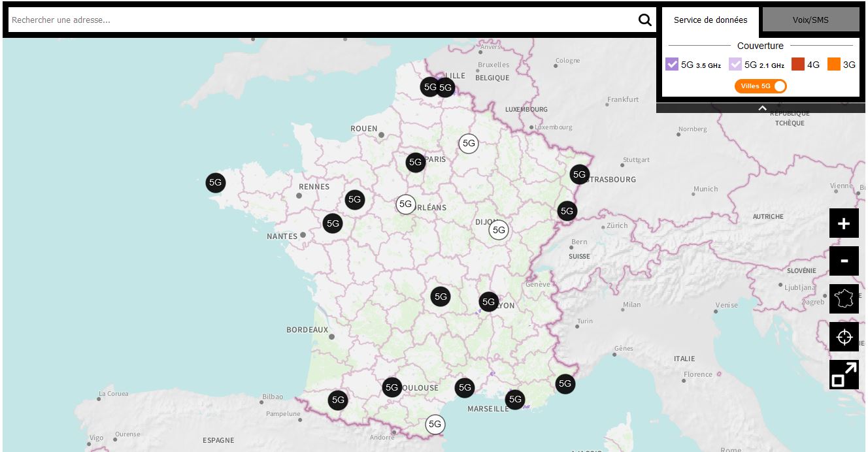Select the Service de données tab
Image resolution: width=868 pixels, height=452 pixels.
(x=710, y=20)
